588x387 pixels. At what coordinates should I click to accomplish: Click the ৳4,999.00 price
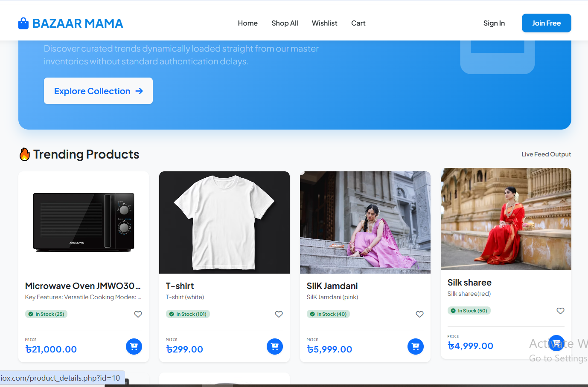click(x=470, y=346)
